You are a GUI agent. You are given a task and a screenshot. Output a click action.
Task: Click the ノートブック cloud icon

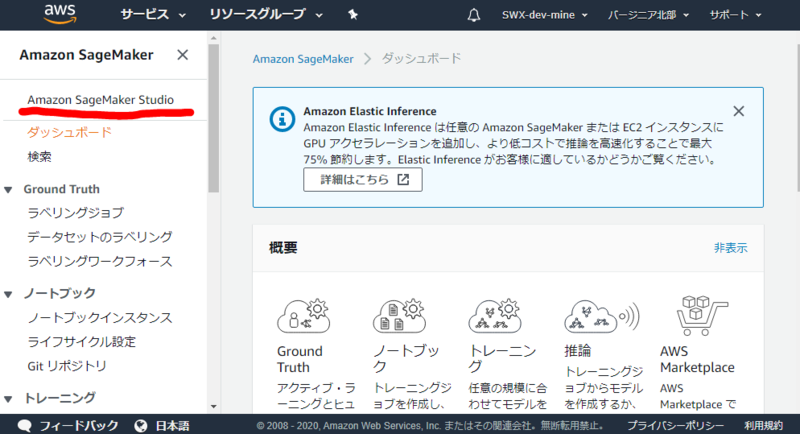coord(399,316)
